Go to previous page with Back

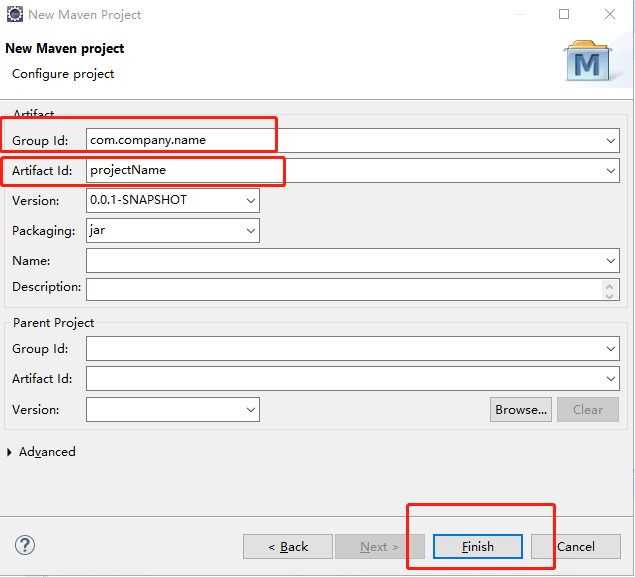click(x=288, y=547)
